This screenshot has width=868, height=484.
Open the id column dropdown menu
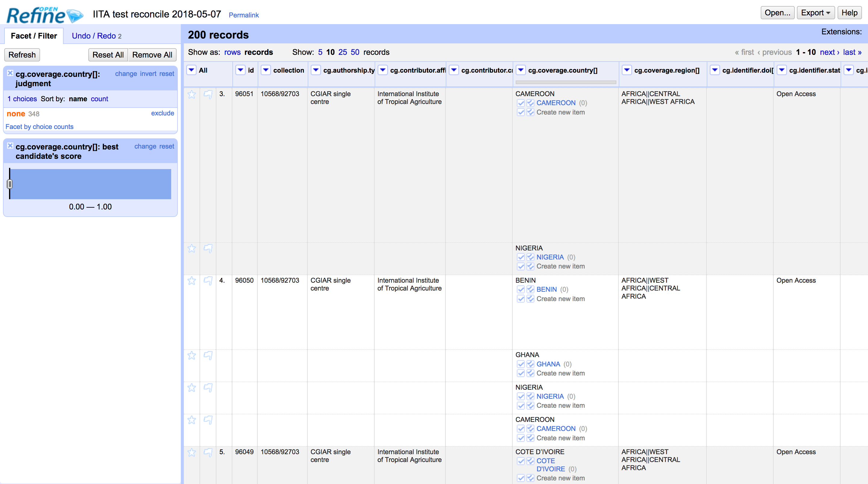[x=240, y=70]
